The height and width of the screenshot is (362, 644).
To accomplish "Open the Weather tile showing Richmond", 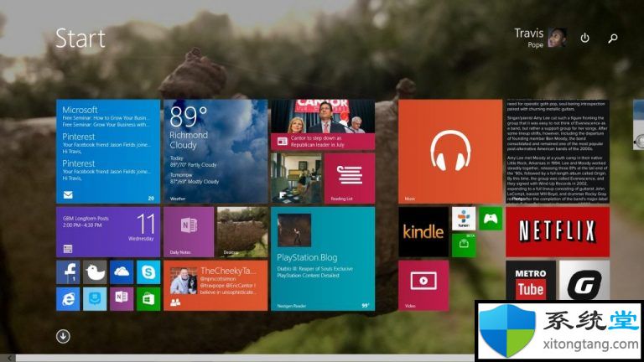I will pyautogui.click(x=216, y=152).
